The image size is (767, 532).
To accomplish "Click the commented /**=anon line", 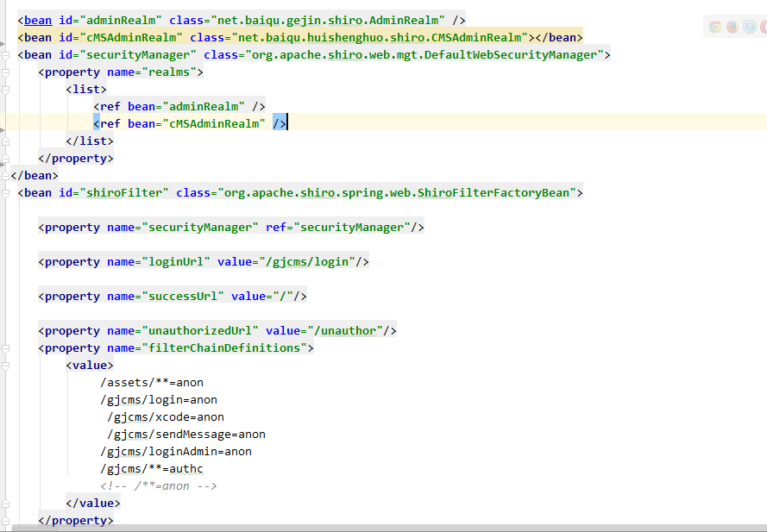I will pyautogui.click(x=159, y=486).
